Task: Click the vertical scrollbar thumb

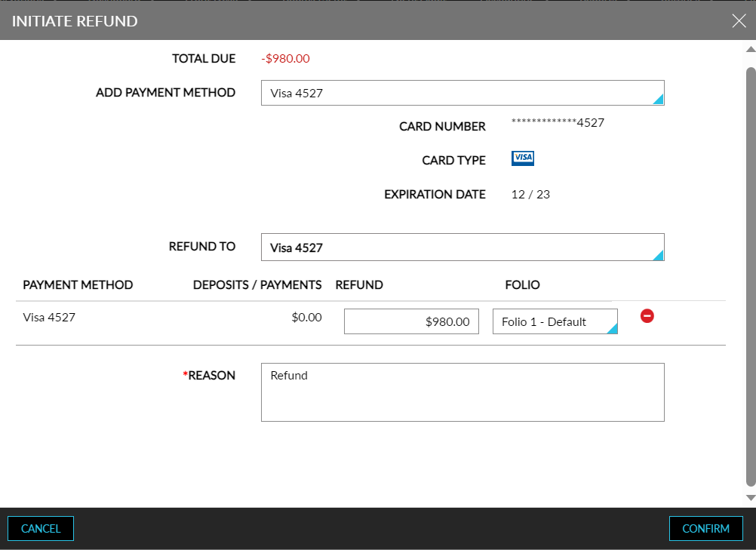Action: tap(750, 272)
